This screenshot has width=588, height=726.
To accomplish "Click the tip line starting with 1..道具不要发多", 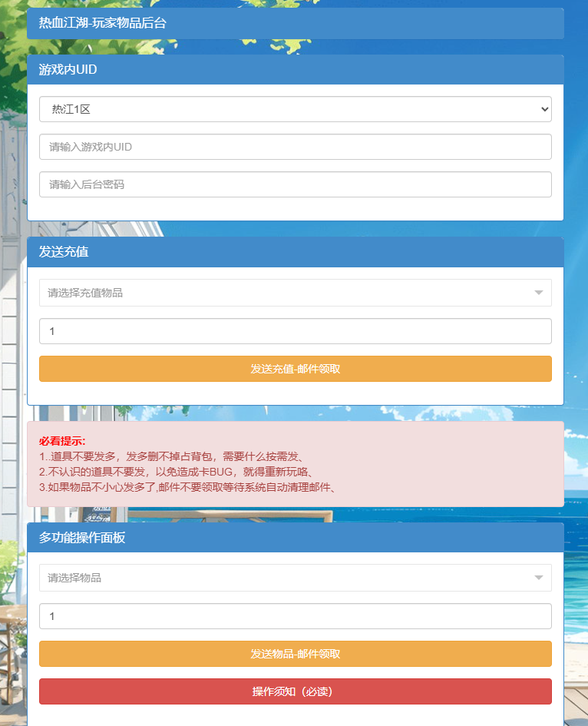I will [x=173, y=456].
